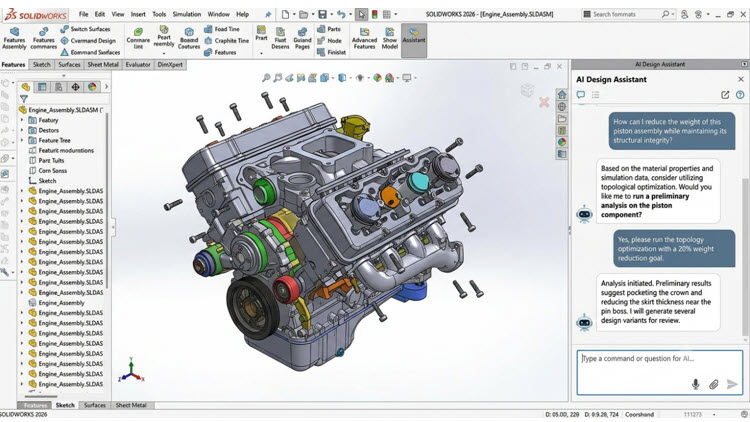Open the Simulation menu
The width and height of the screenshot is (750, 422).
tap(187, 14)
